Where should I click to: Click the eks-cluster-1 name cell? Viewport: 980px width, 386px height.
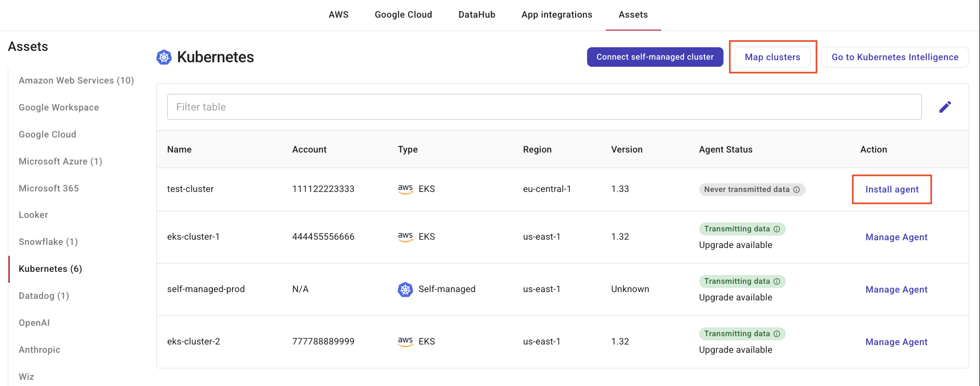(x=193, y=237)
